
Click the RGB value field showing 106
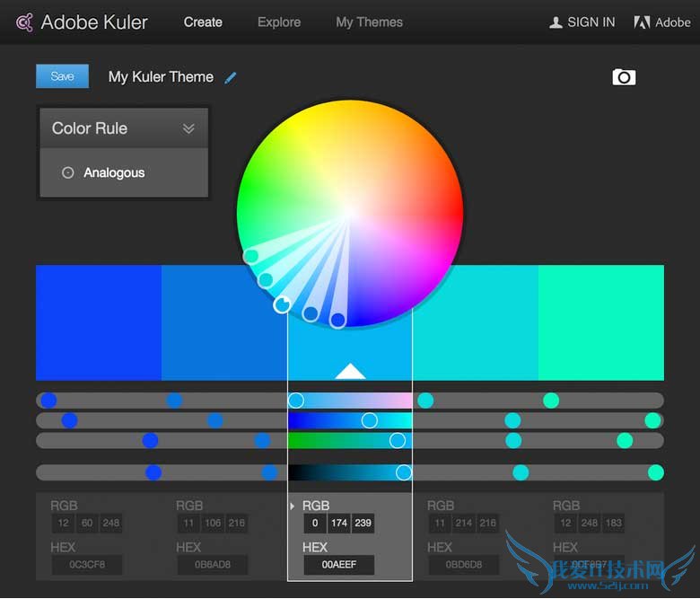[213, 523]
